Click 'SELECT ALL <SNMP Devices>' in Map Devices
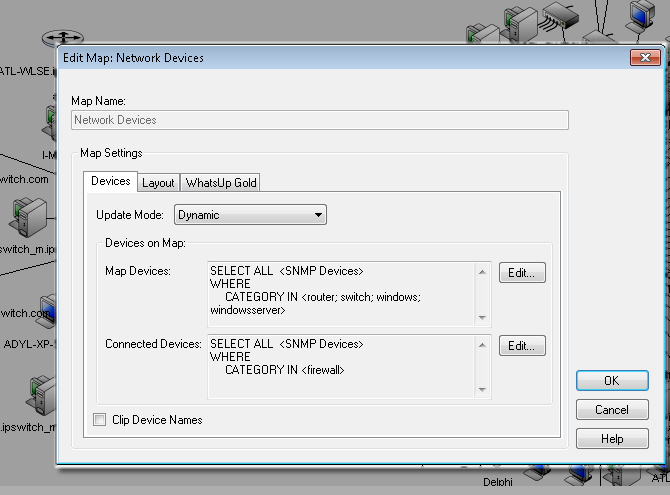The height and width of the screenshot is (495, 670). tap(287, 271)
